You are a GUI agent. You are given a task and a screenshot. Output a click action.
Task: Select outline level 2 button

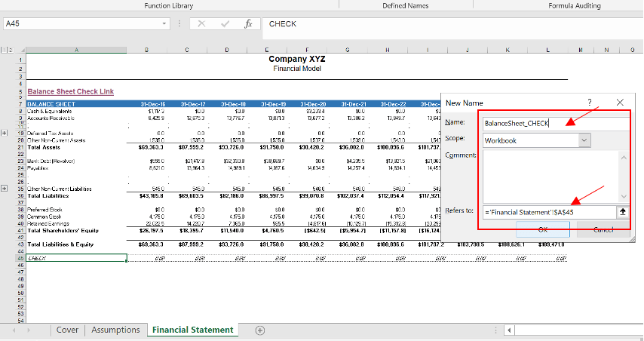point(11,50)
